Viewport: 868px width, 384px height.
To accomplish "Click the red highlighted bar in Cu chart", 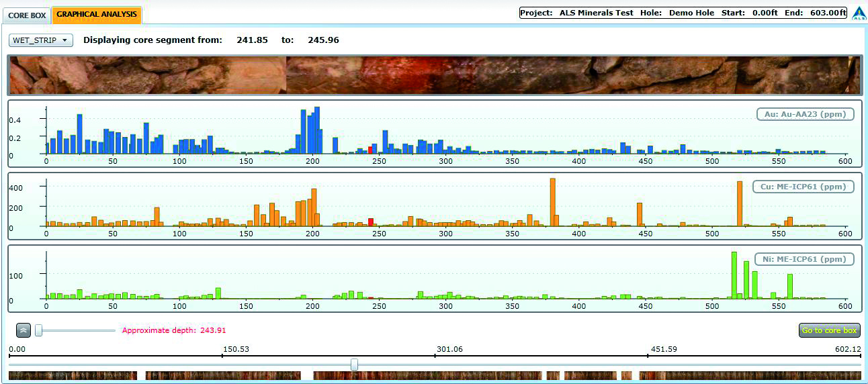I will (371, 222).
